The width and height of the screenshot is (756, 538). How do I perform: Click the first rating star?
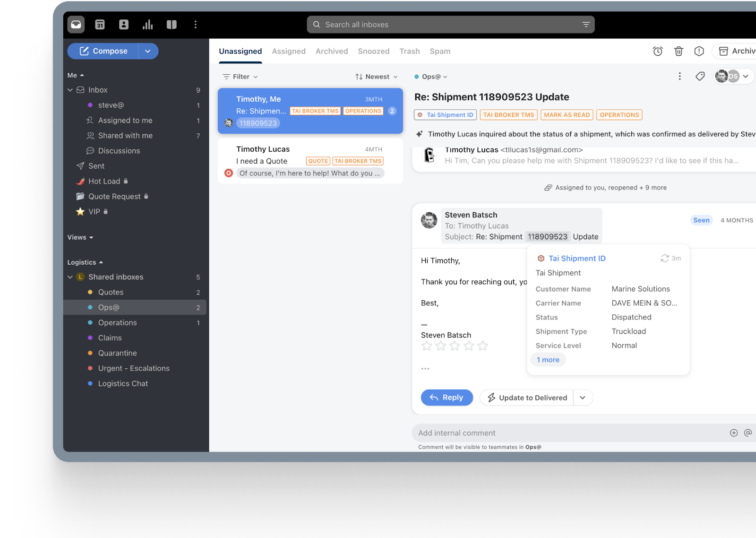[x=427, y=346]
